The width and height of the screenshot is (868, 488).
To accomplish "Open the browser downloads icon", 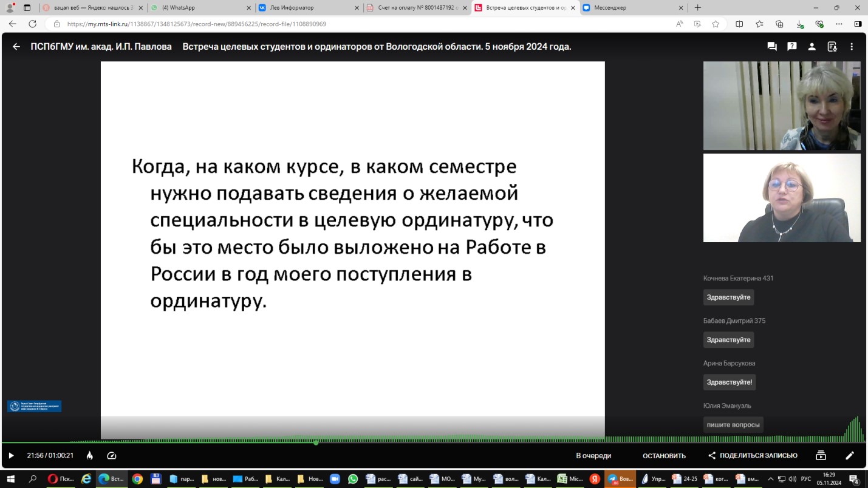I will (x=799, y=24).
